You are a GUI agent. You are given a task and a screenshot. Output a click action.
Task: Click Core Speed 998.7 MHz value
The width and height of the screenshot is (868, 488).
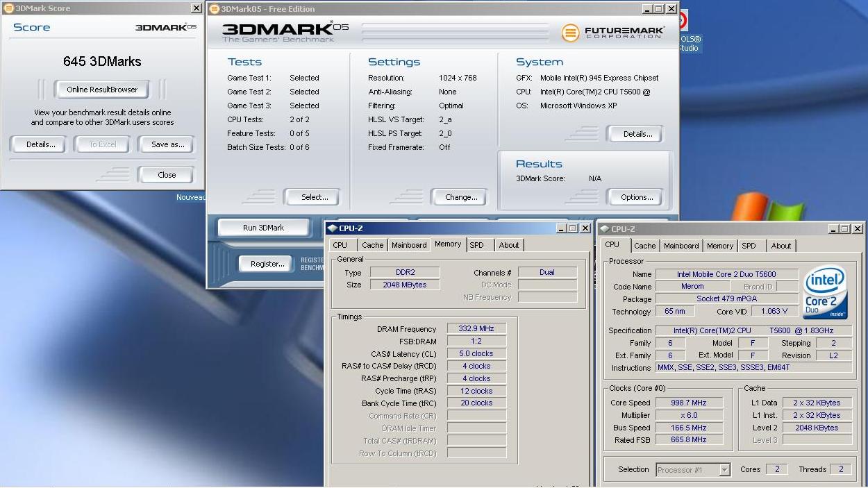[x=689, y=403]
